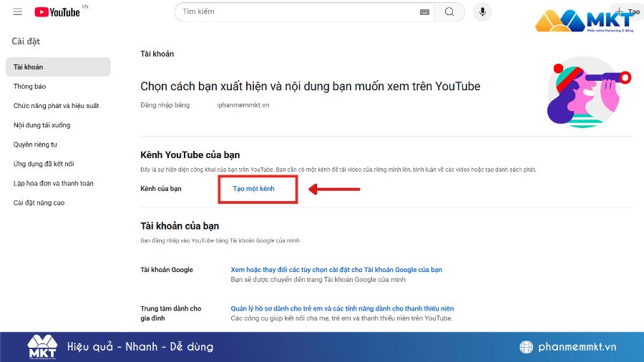The image size is (644, 362).
Task: Click the family center management link
Action: click(341, 308)
